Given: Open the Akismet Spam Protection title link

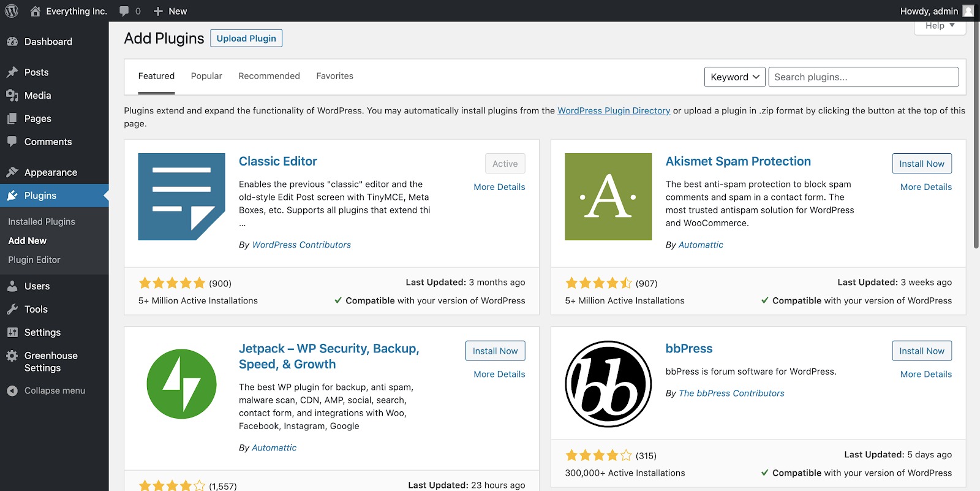Looking at the screenshot, I should pyautogui.click(x=738, y=161).
